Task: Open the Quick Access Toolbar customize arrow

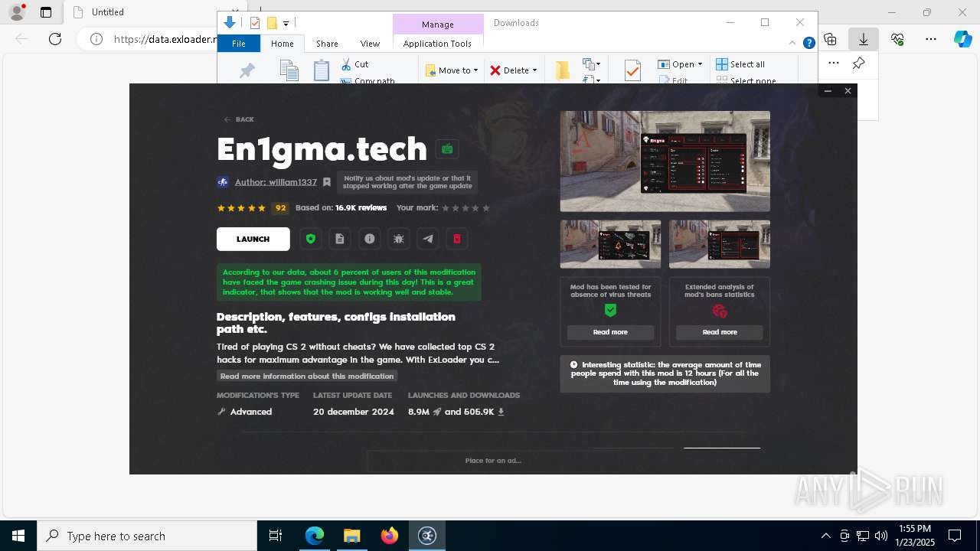Action: (x=286, y=23)
